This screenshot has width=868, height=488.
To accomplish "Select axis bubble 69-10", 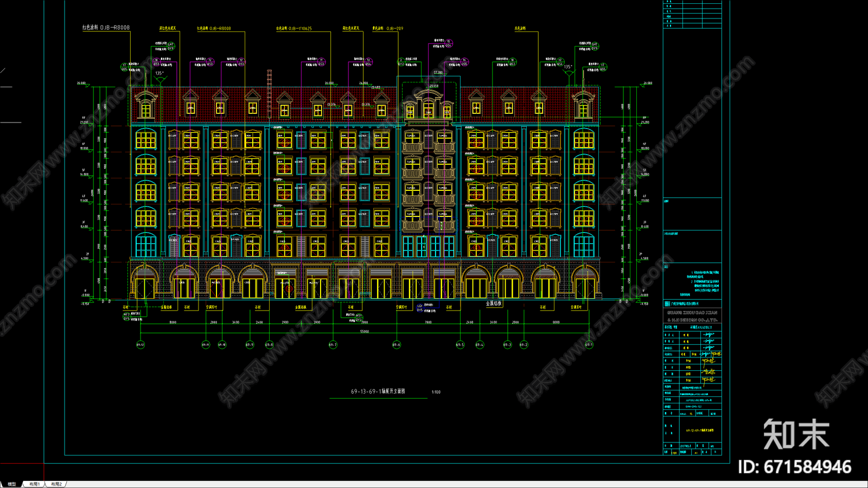I will coord(222,345).
